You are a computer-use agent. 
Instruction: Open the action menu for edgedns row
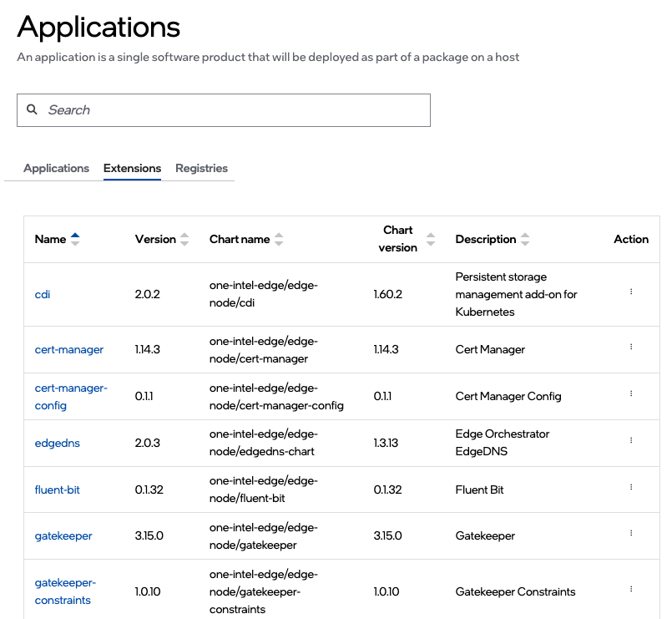(x=630, y=440)
